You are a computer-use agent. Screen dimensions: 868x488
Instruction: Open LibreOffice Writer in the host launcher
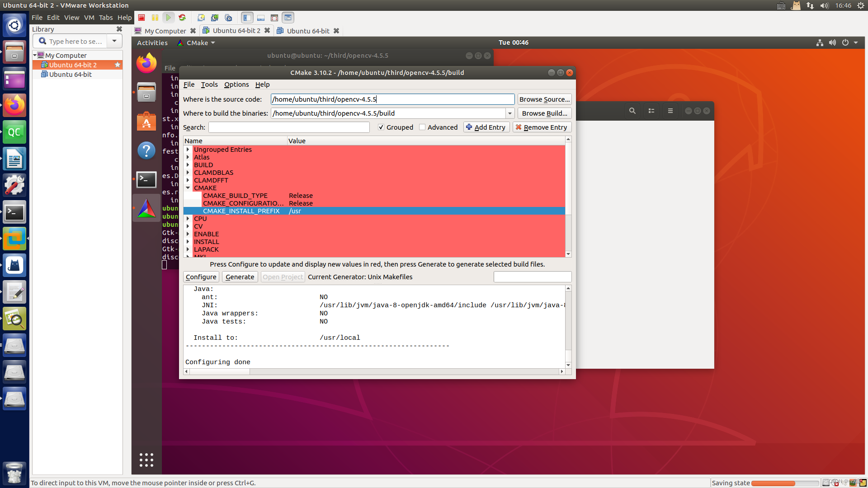point(14,159)
